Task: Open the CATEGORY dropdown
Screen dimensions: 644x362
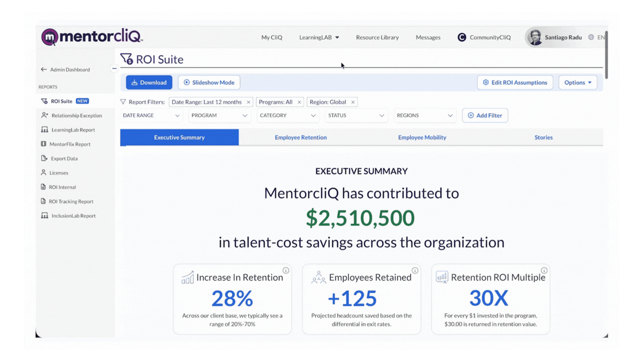Action: click(x=288, y=116)
